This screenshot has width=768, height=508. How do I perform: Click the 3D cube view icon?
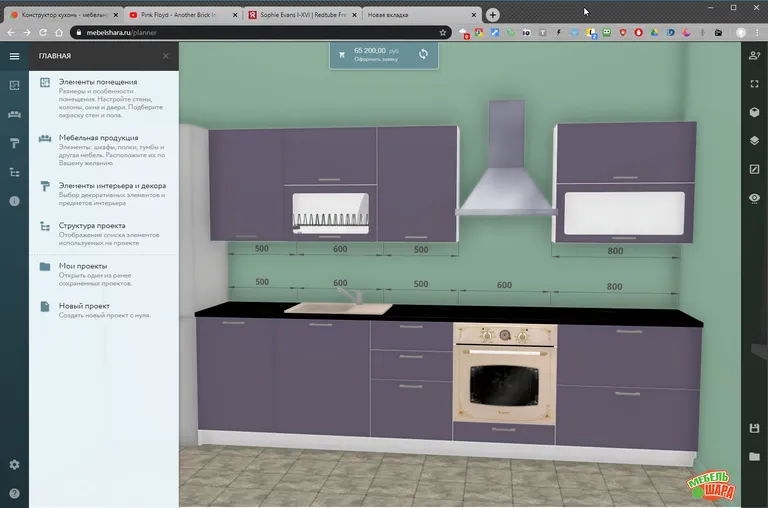pyautogui.click(x=754, y=112)
